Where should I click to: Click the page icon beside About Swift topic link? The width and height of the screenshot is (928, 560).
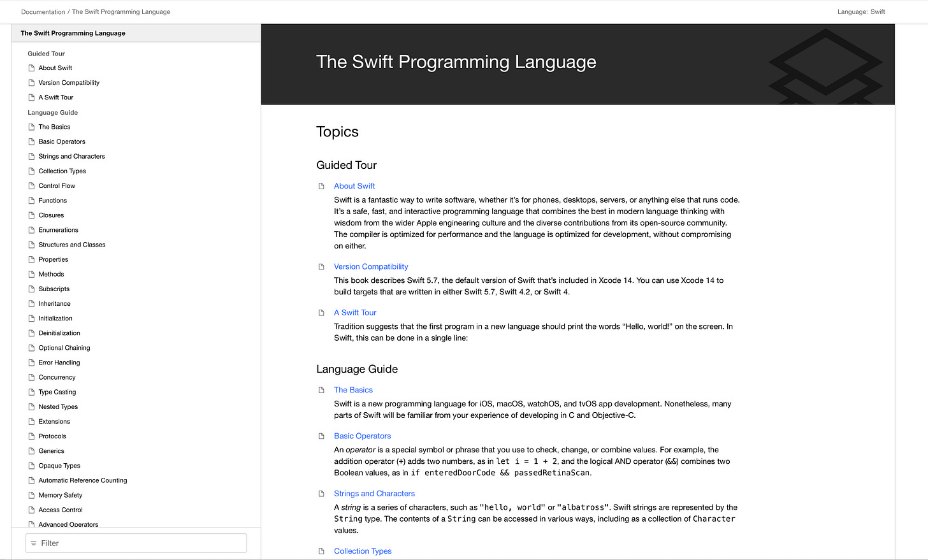(321, 186)
